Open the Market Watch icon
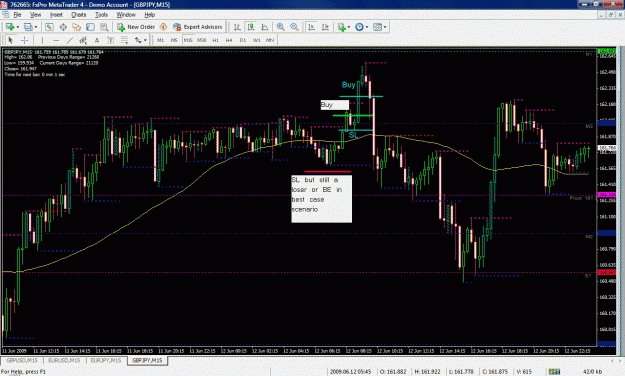 coord(49,27)
